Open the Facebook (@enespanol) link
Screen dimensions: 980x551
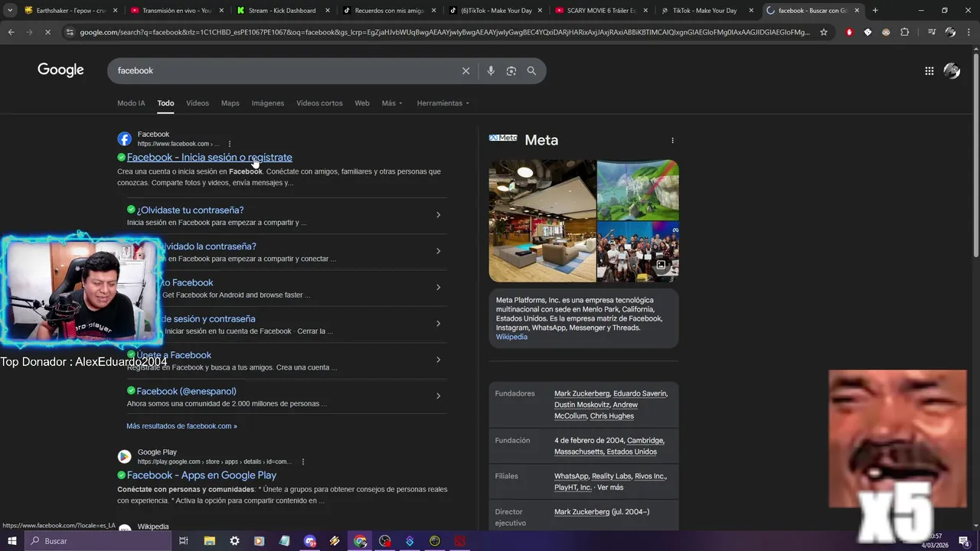pos(186,391)
